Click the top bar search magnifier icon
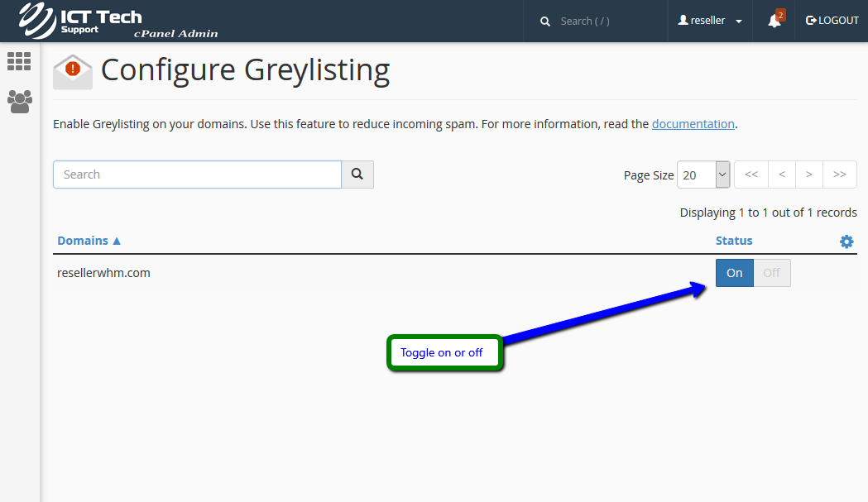Viewport: 868px width, 502px height. click(545, 22)
